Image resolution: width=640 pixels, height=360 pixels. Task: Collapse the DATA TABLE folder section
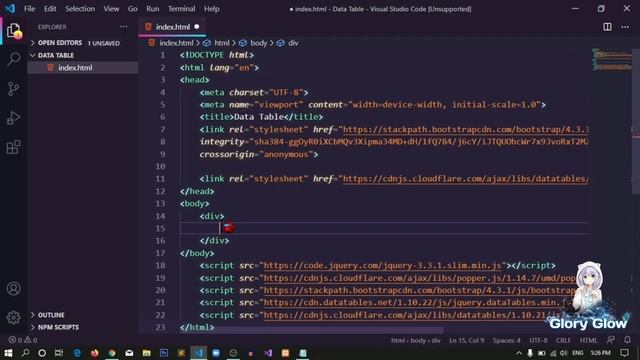[x=52, y=55]
